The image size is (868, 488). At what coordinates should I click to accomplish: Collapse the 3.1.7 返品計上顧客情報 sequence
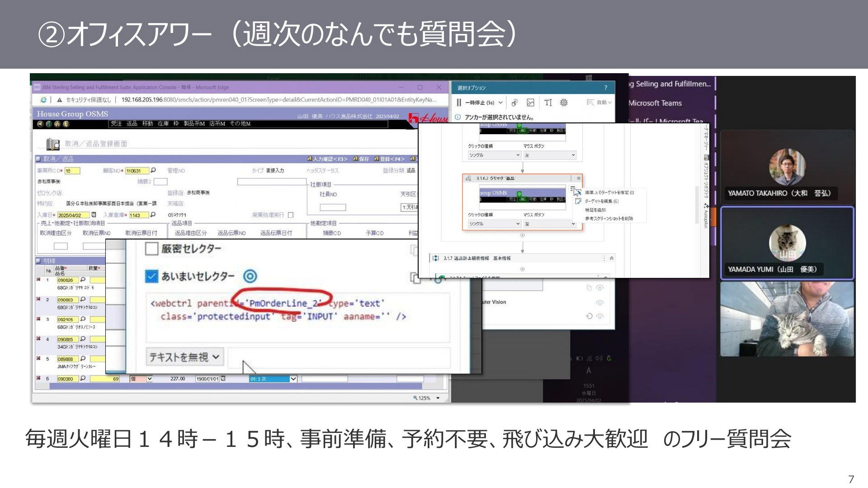click(x=612, y=258)
